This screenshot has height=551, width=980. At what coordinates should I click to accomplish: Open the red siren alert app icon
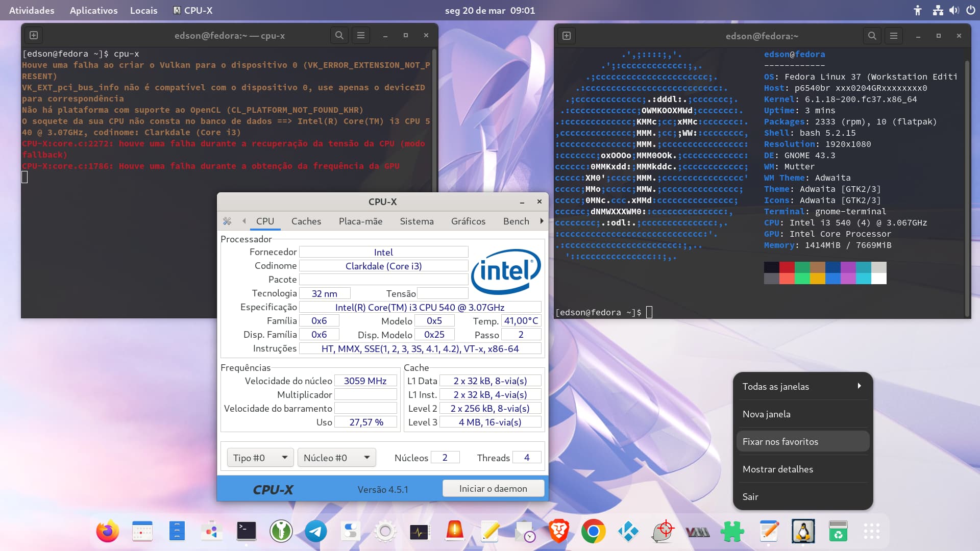point(454,532)
